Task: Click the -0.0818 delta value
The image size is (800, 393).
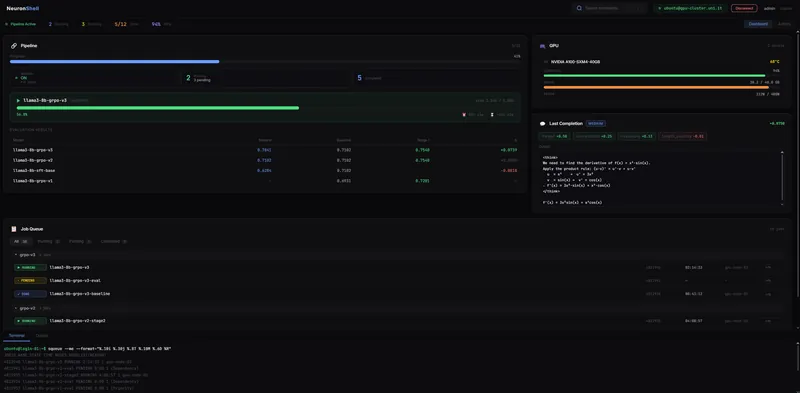Action: tap(510, 170)
